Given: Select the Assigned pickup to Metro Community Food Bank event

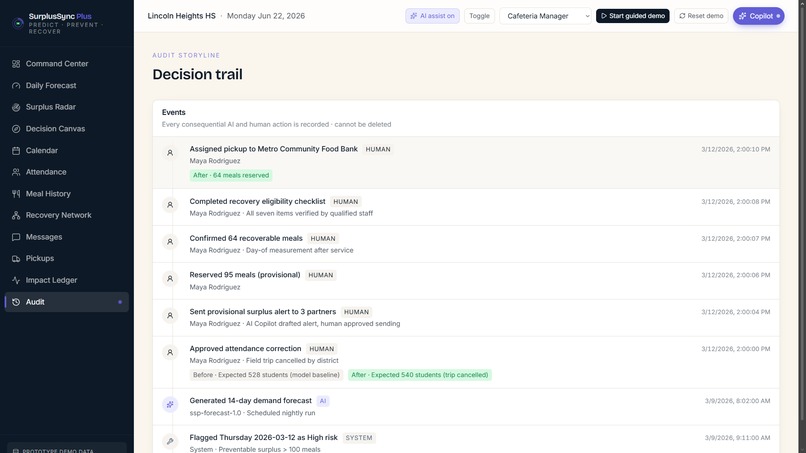Looking at the screenshot, I should click(466, 162).
